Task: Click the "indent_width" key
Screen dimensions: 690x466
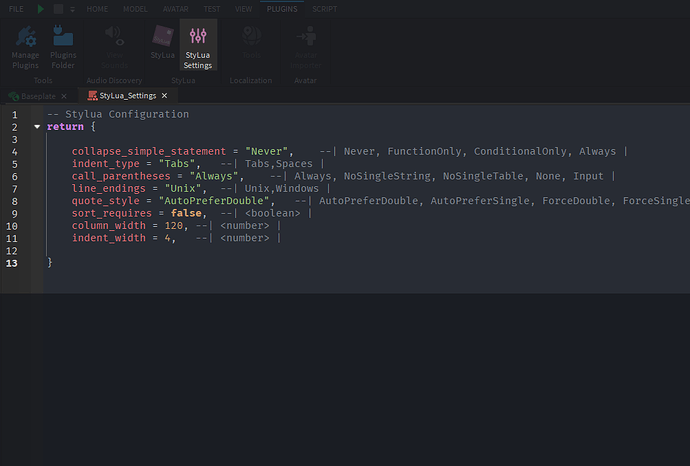Action: (109, 238)
